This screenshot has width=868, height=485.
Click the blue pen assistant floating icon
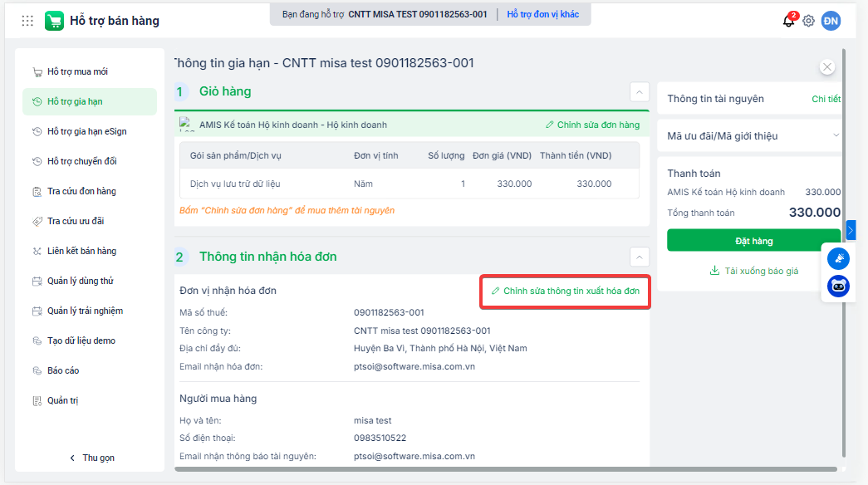(x=838, y=258)
